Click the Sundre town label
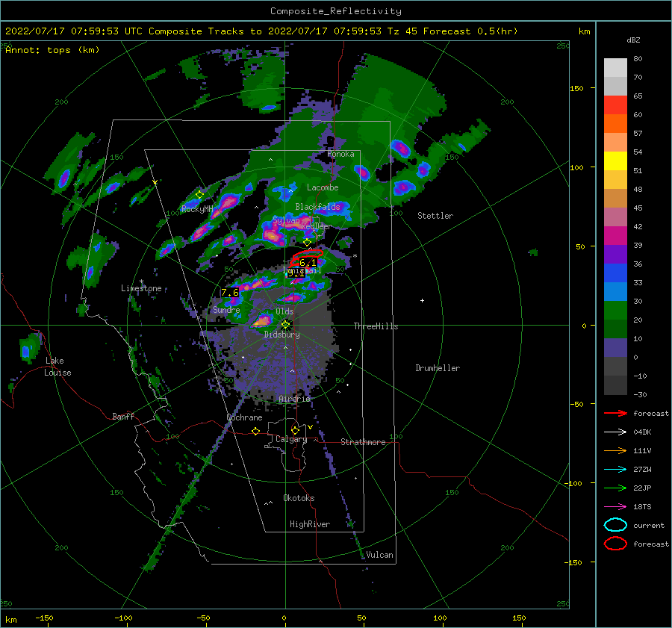Screen dimensions: 672x628 (226, 309)
